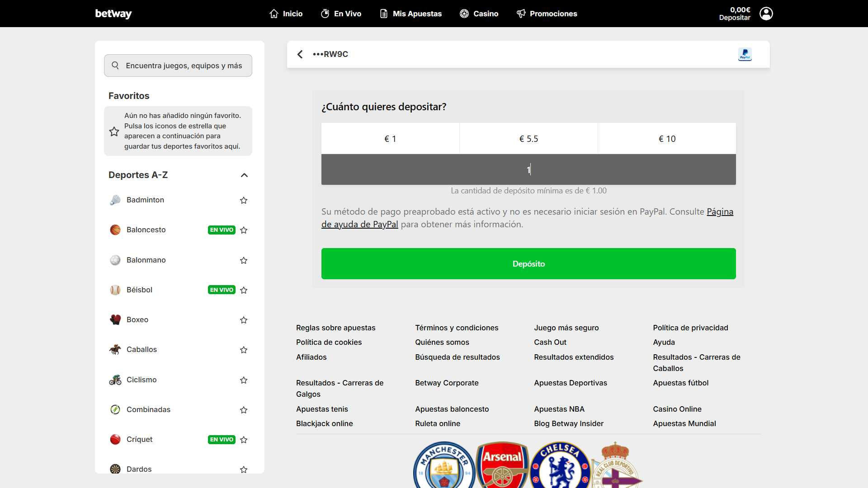Click the green Depósito button
The height and width of the screenshot is (488, 868).
tap(528, 263)
